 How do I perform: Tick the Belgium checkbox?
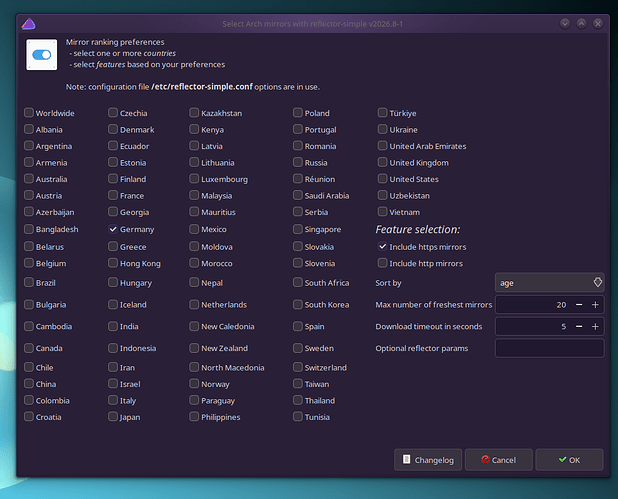29,263
